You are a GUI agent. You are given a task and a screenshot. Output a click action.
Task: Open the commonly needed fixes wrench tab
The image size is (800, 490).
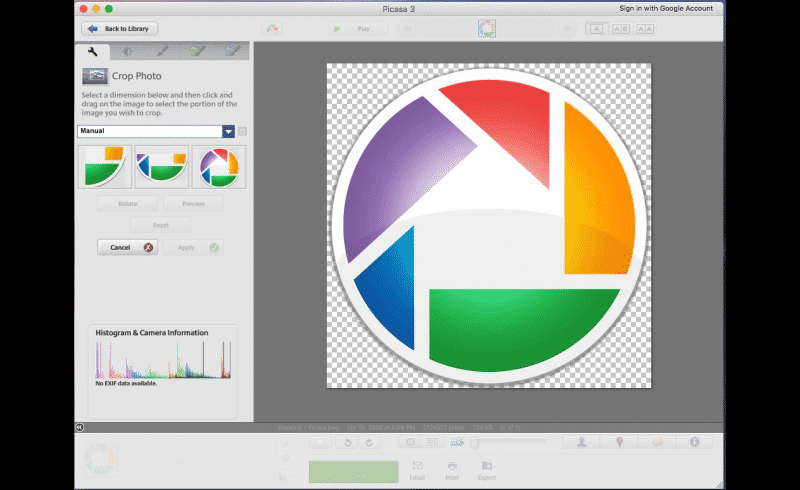92,52
